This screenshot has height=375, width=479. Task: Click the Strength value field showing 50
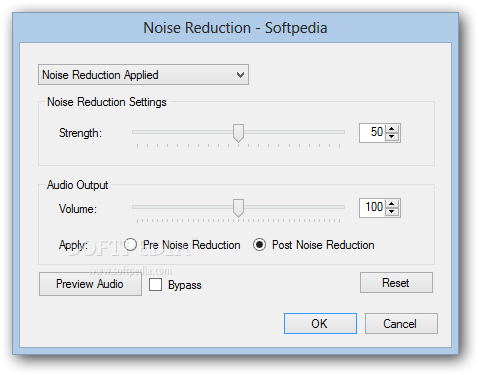click(x=373, y=133)
